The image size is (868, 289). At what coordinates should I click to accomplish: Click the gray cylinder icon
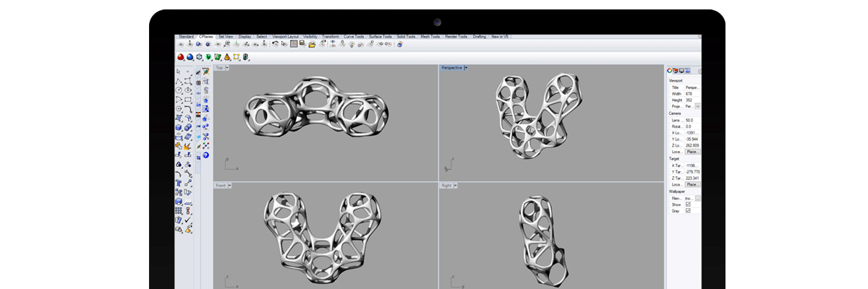245,57
